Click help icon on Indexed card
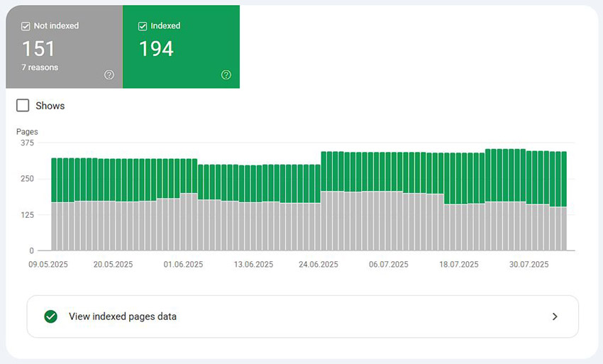The image size is (603, 364). 226,75
